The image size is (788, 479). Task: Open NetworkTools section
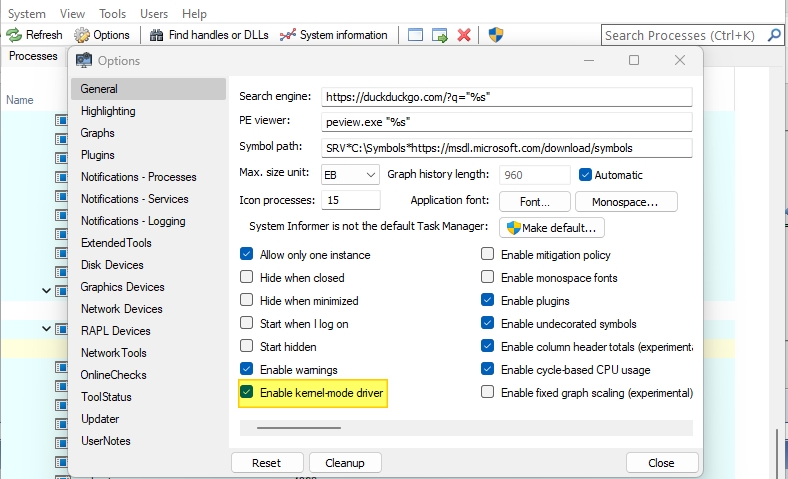click(148, 353)
